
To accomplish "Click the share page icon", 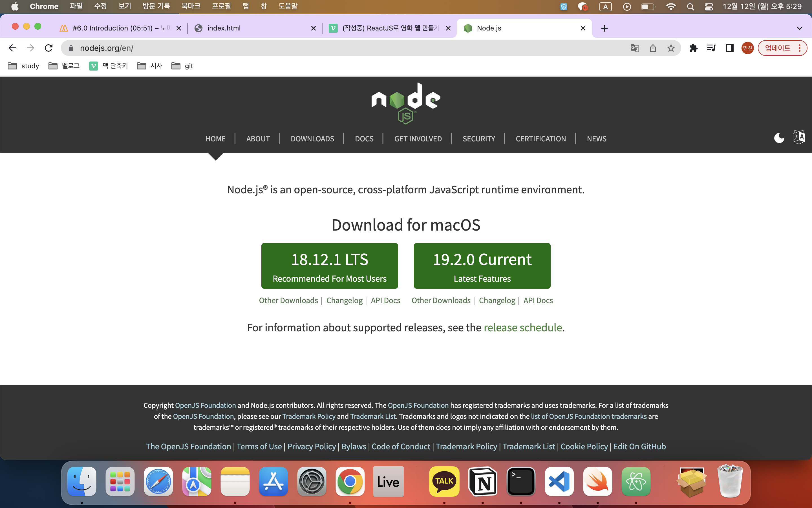I will pos(653,48).
